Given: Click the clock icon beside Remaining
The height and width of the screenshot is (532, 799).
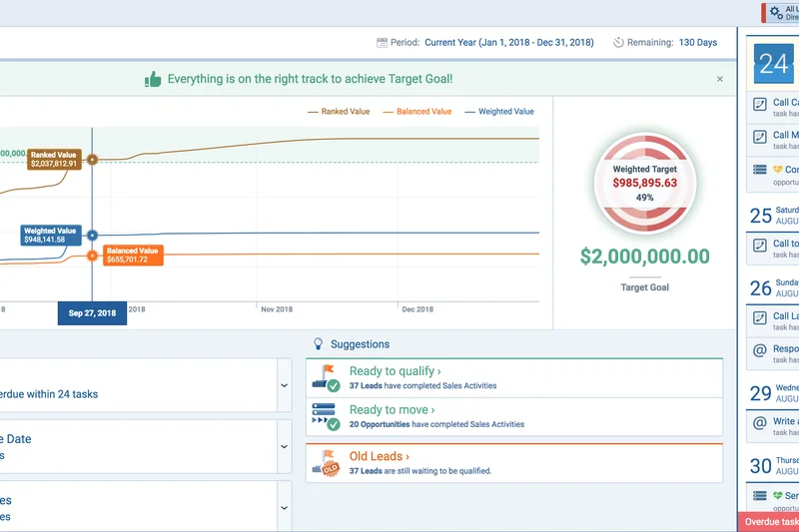Looking at the screenshot, I should tap(618, 42).
